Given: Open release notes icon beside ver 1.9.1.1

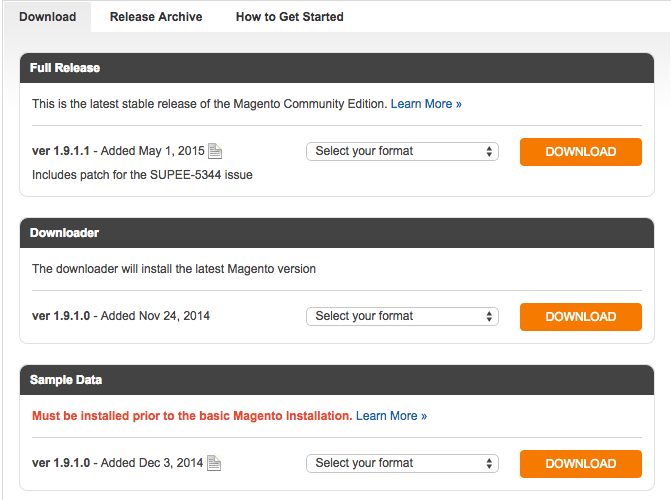Looking at the screenshot, I should (215, 151).
